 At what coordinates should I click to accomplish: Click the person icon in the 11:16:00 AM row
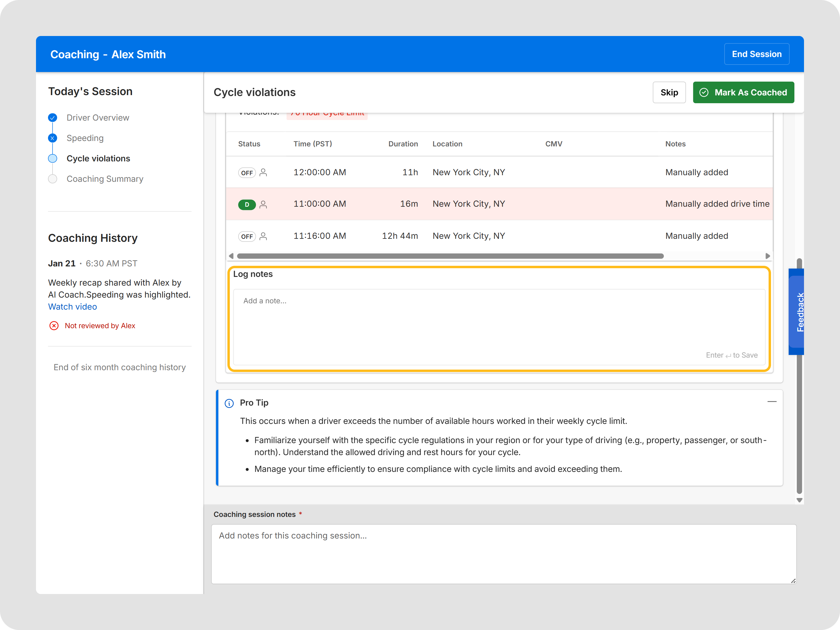click(x=263, y=236)
